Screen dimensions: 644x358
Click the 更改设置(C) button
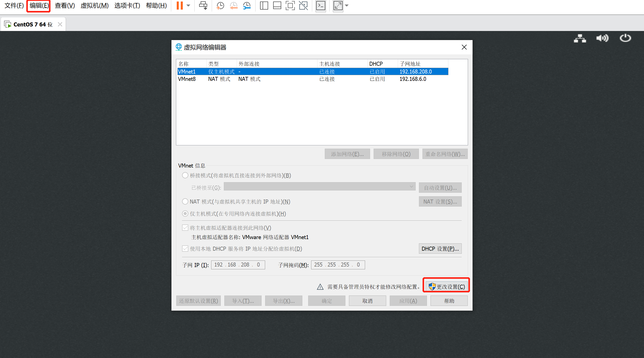point(446,287)
